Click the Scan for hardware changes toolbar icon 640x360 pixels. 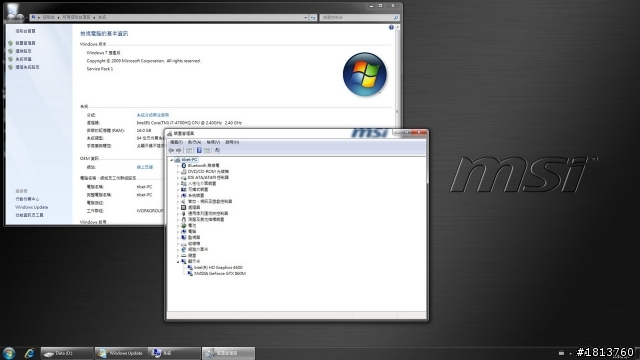pyautogui.click(x=218, y=150)
